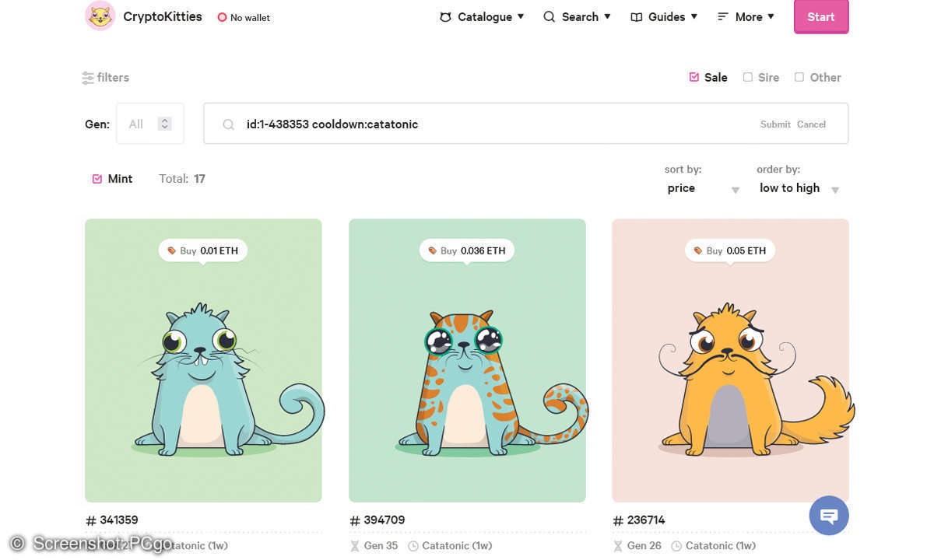Click the chat support bubble icon
This screenshot has width=934, height=560.
828,516
